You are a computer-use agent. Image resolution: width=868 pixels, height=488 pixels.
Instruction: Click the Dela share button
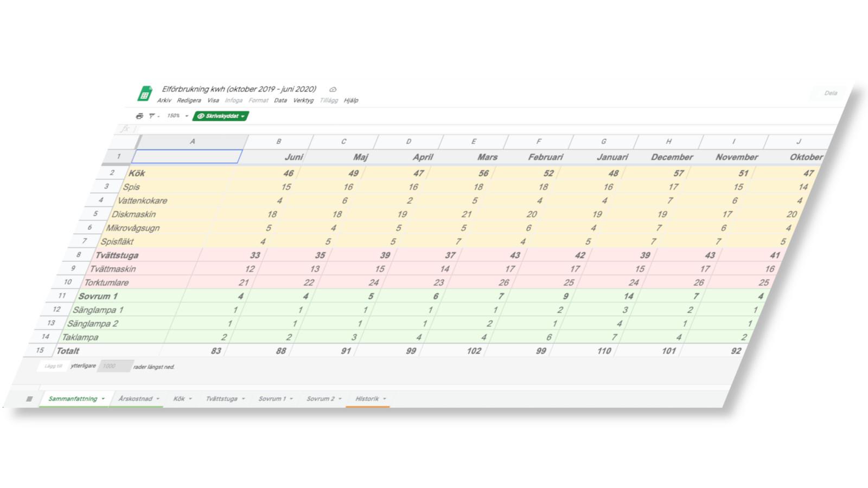tap(831, 93)
